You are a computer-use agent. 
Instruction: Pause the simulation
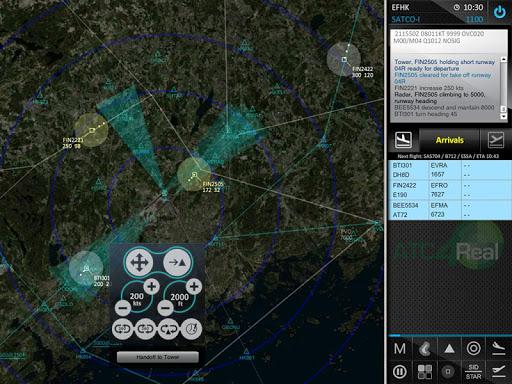click(400, 372)
